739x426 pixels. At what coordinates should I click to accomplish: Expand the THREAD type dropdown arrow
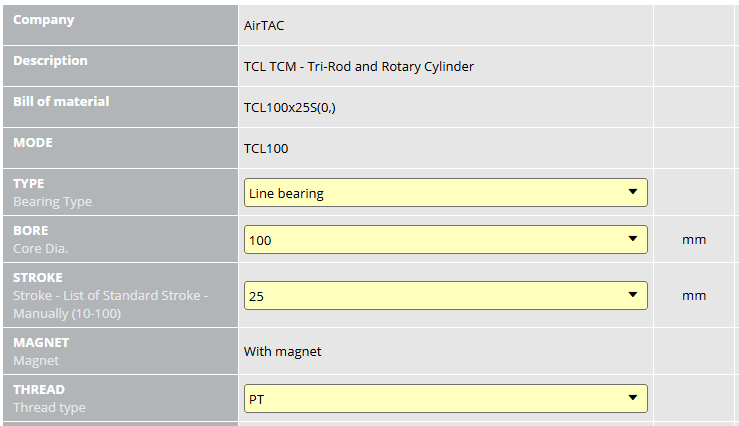pyautogui.click(x=633, y=398)
